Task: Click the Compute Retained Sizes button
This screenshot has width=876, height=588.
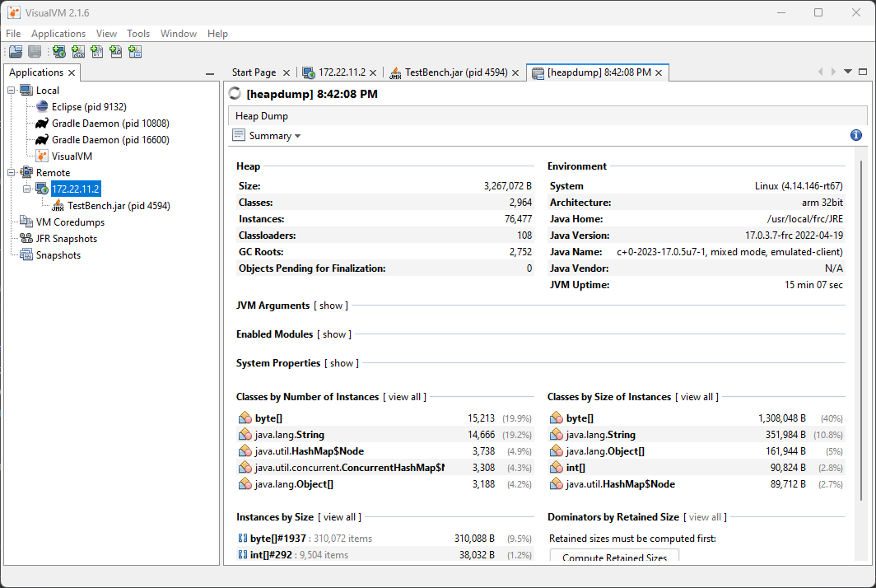Action: coord(613,555)
